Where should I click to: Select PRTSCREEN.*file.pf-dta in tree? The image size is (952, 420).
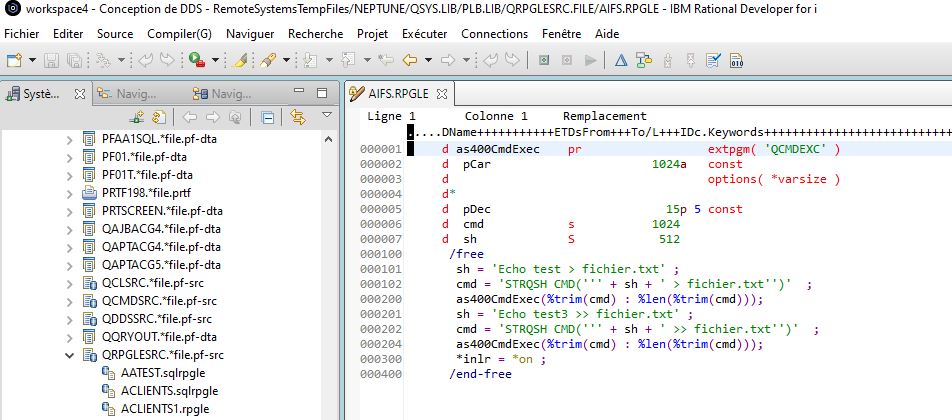[162, 211]
